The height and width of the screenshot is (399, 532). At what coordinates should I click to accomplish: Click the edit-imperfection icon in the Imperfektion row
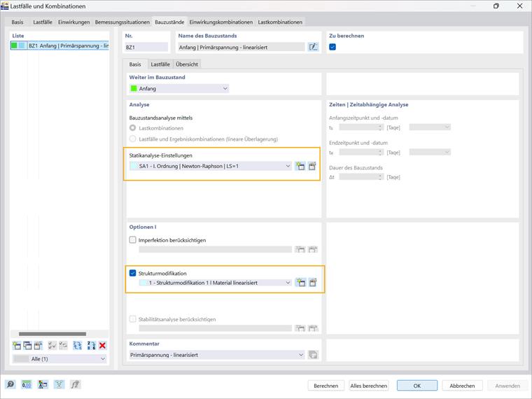tap(312, 249)
